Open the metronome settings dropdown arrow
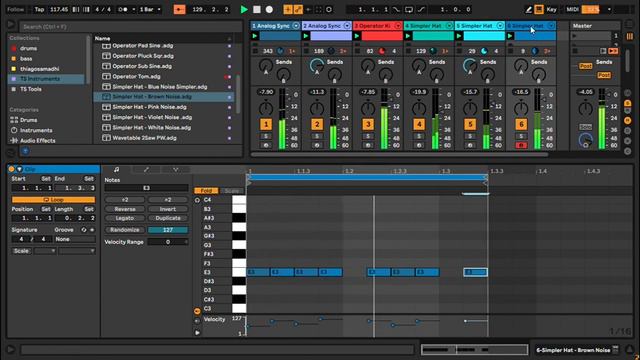Image resolution: width=640 pixels, height=360 pixels. (x=133, y=9)
